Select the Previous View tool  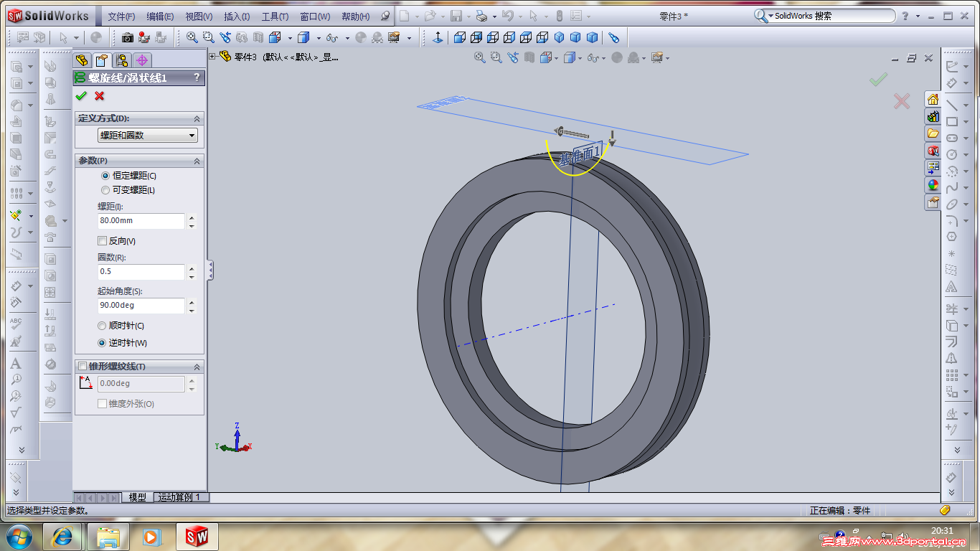point(225,37)
